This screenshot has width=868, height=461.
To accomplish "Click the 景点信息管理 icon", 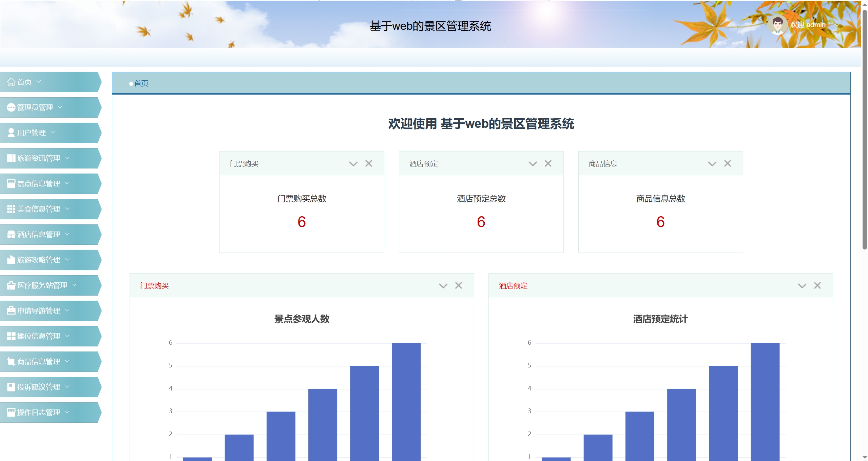I will 11,184.
